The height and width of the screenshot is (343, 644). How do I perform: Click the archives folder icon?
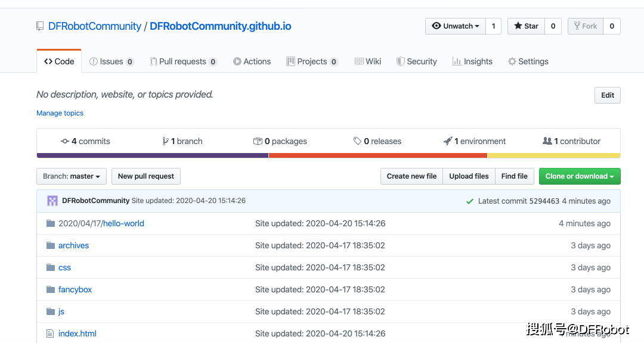[x=51, y=245]
